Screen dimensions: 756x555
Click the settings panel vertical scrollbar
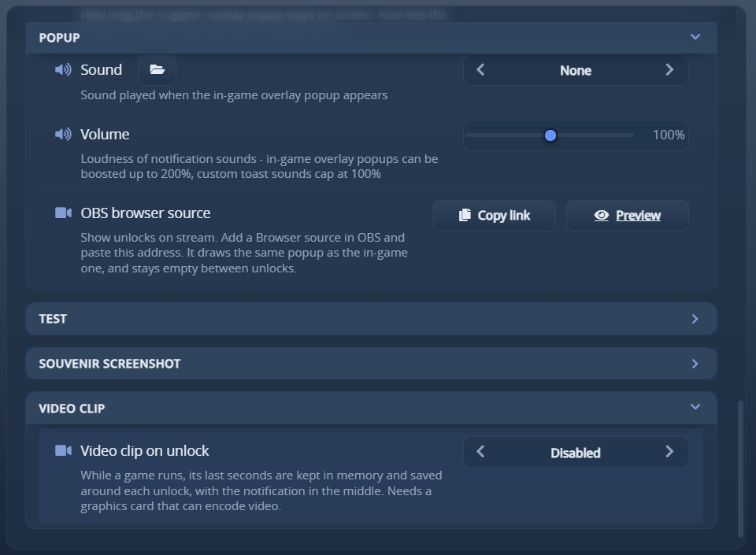(740, 469)
